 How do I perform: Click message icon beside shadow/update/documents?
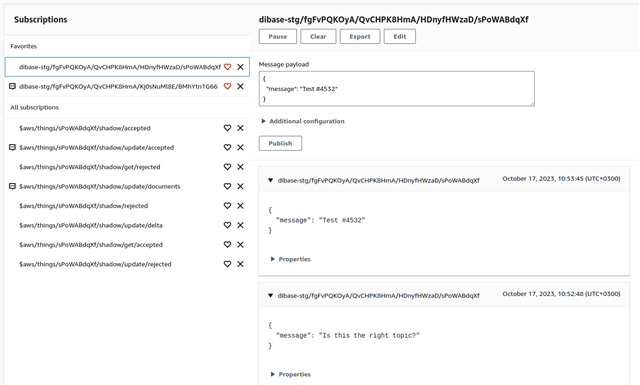pos(12,186)
